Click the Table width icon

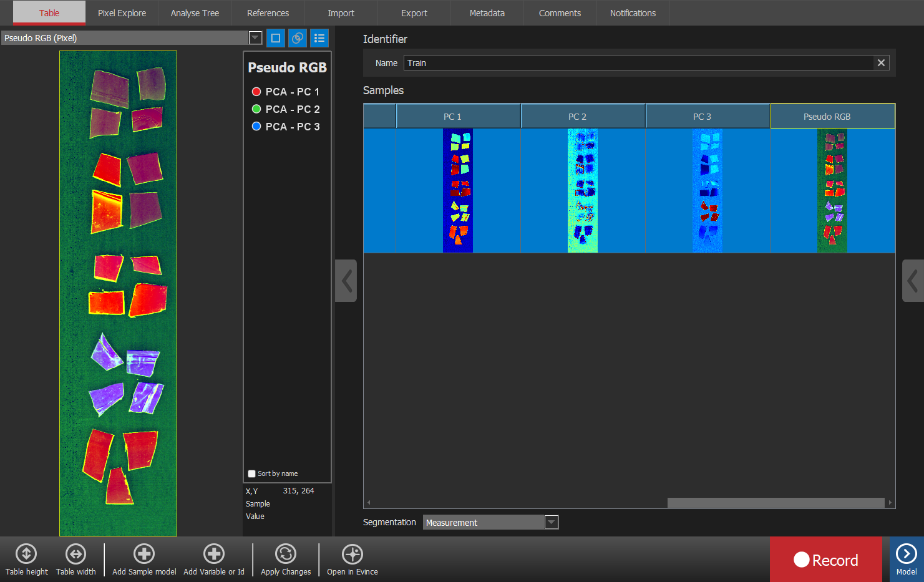tap(75, 554)
